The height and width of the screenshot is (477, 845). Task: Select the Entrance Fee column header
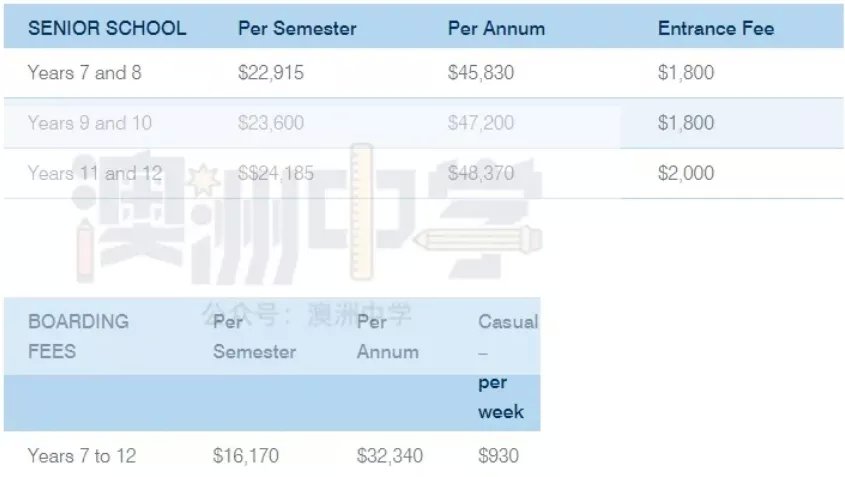pyautogui.click(x=716, y=28)
